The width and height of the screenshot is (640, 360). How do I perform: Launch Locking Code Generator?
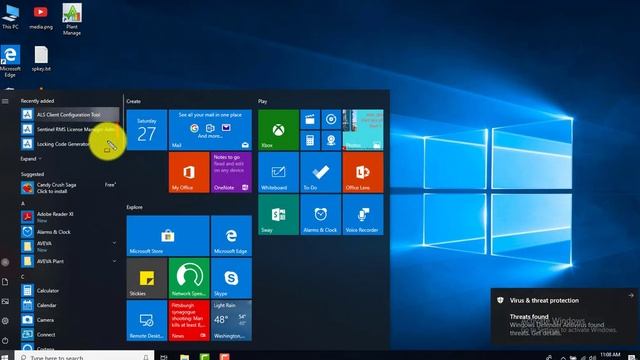click(x=70, y=144)
